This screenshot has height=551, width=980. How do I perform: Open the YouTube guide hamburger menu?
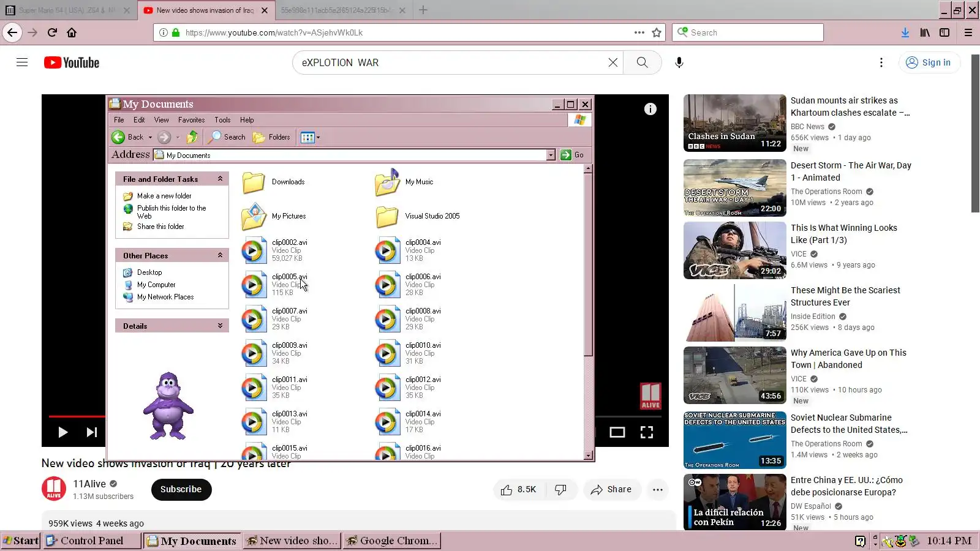coord(22,62)
